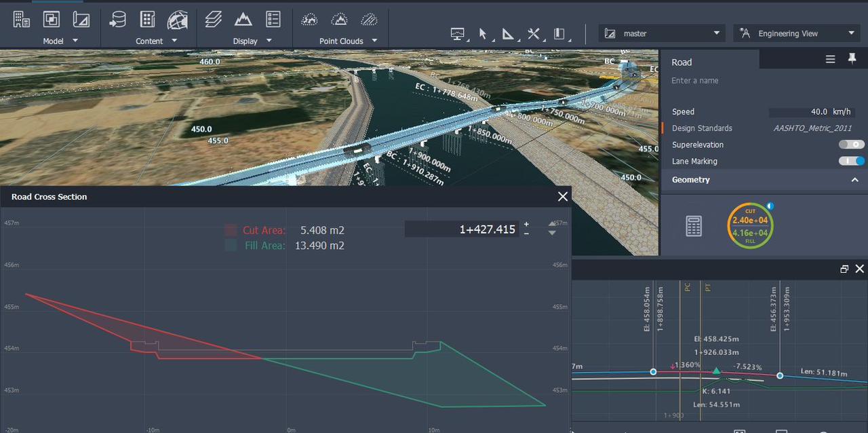Open the Engineering View dropdown
The image size is (868, 433).
click(797, 33)
